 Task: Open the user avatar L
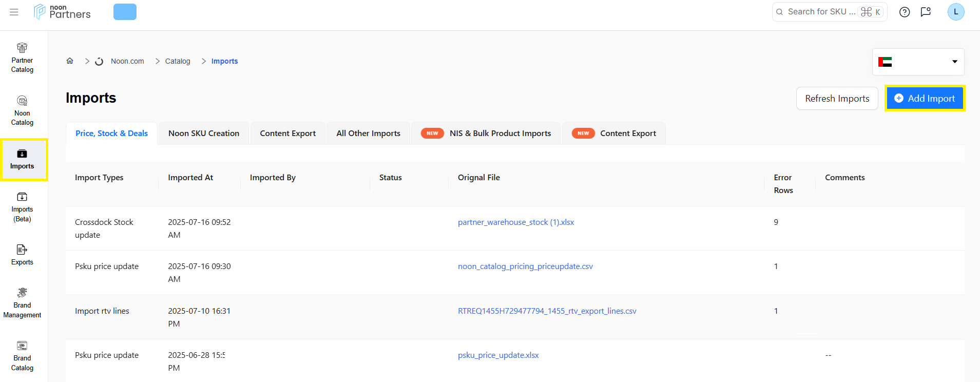point(956,12)
